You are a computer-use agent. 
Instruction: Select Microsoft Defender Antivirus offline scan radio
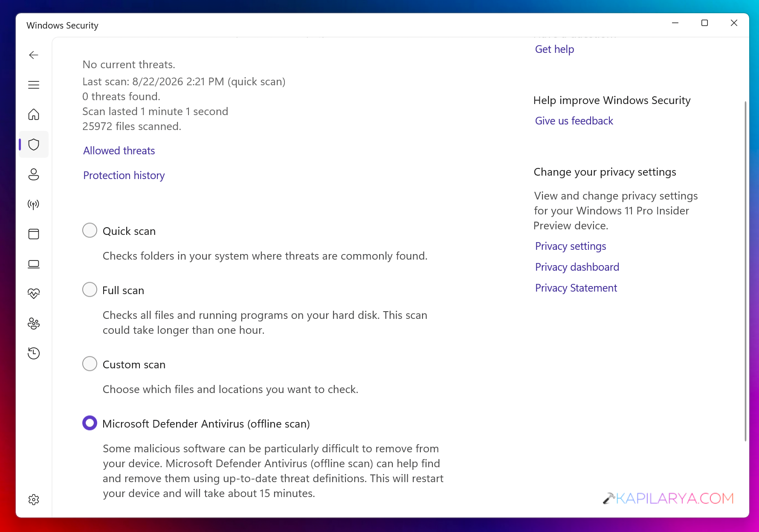tap(90, 423)
